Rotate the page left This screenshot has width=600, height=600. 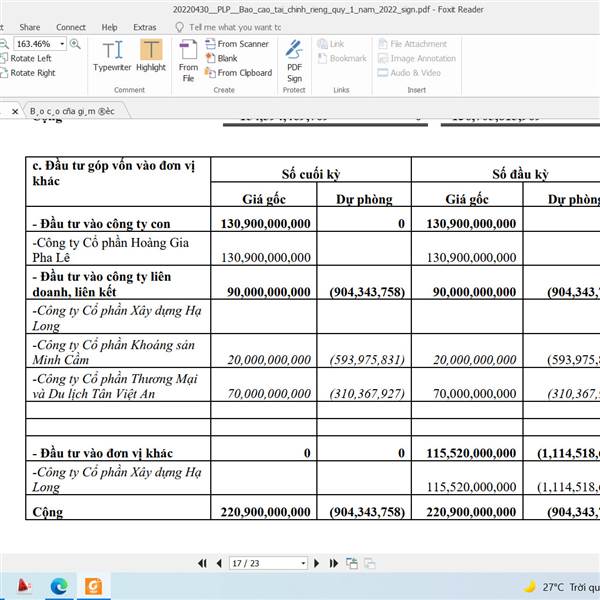(26, 58)
